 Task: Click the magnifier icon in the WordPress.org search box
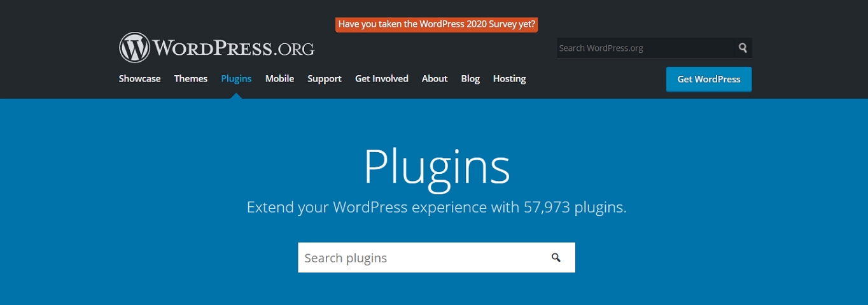[x=743, y=48]
